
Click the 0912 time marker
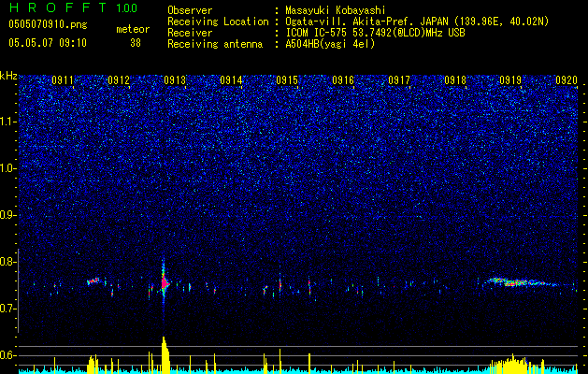click(119, 79)
